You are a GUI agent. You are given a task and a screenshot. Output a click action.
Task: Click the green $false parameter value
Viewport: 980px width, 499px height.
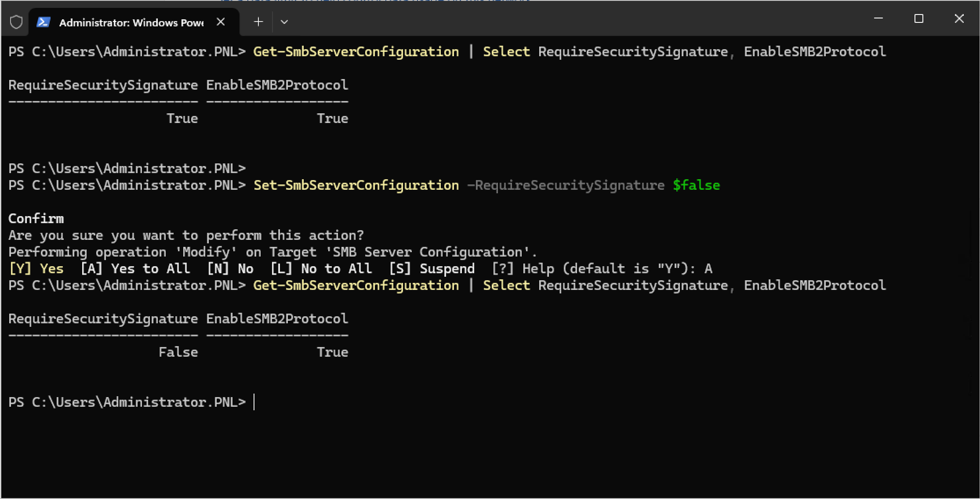(x=696, y=185)
